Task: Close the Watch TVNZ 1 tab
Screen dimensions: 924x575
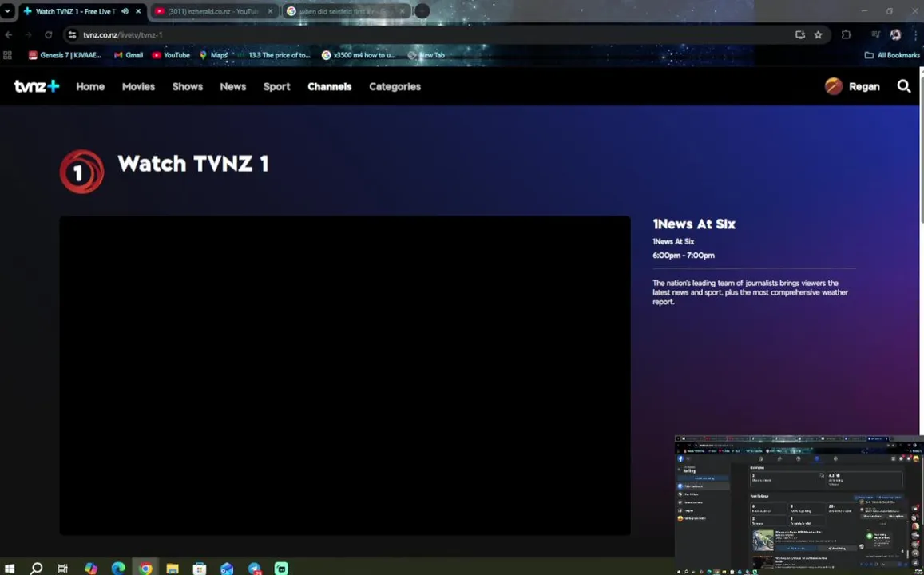Action: 138,11
